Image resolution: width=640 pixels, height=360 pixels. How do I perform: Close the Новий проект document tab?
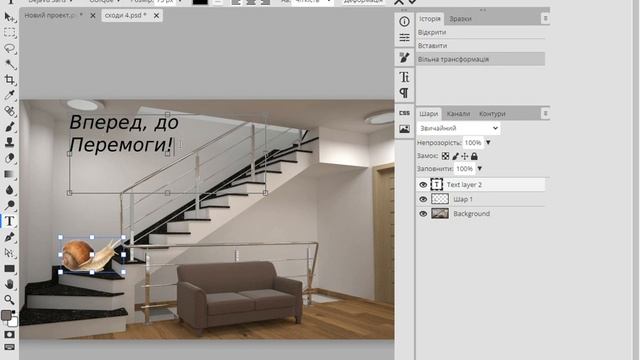[x=93, y=16]
